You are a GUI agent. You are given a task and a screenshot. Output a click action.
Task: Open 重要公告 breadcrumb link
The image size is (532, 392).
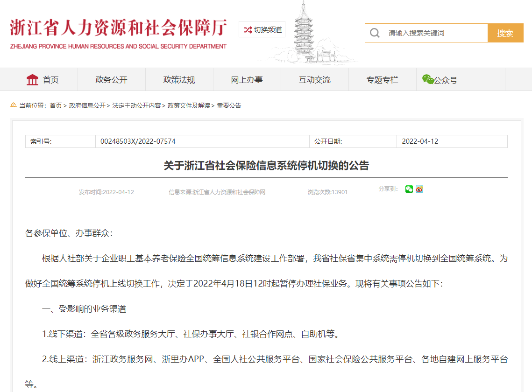229,105
